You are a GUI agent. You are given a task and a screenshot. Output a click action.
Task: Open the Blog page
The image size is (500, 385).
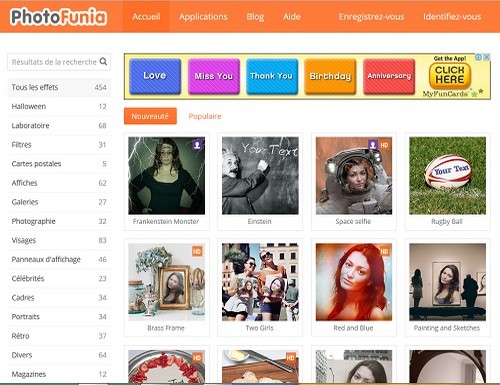(255, 17)
